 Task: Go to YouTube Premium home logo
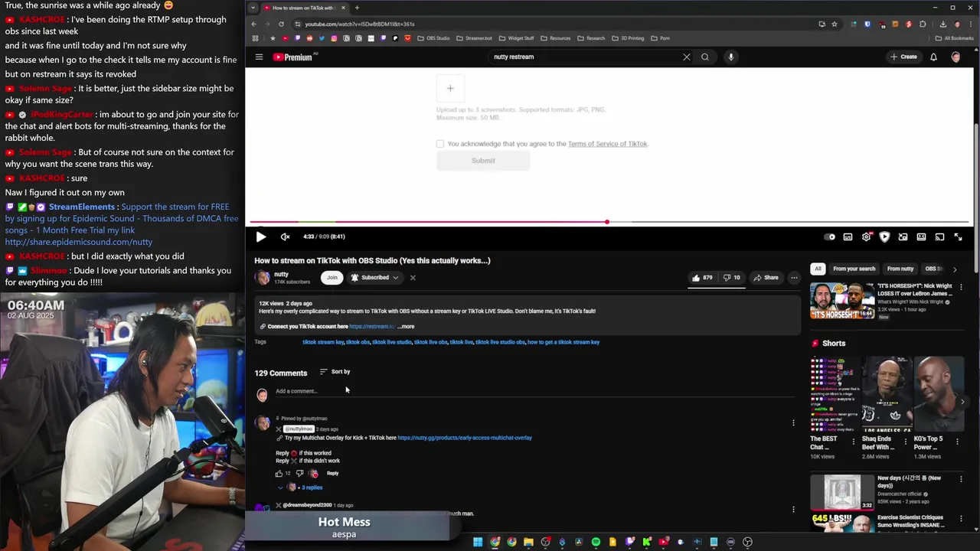(292, 57)
